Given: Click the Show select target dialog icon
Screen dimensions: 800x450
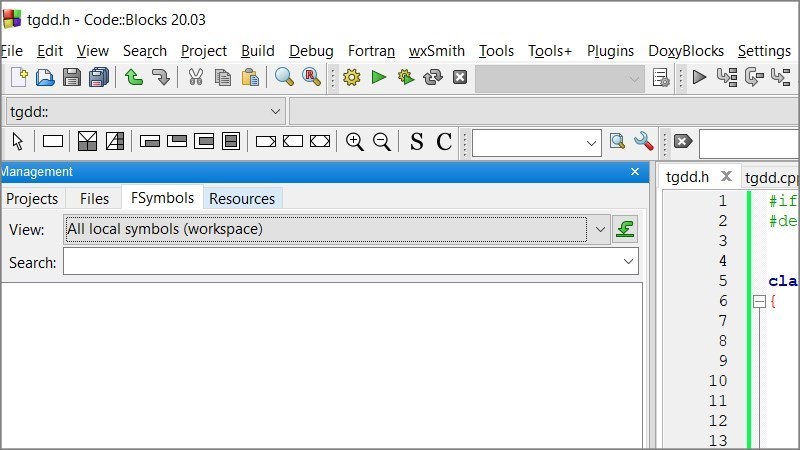Looking at the screenshot, I should pos(661,78).
